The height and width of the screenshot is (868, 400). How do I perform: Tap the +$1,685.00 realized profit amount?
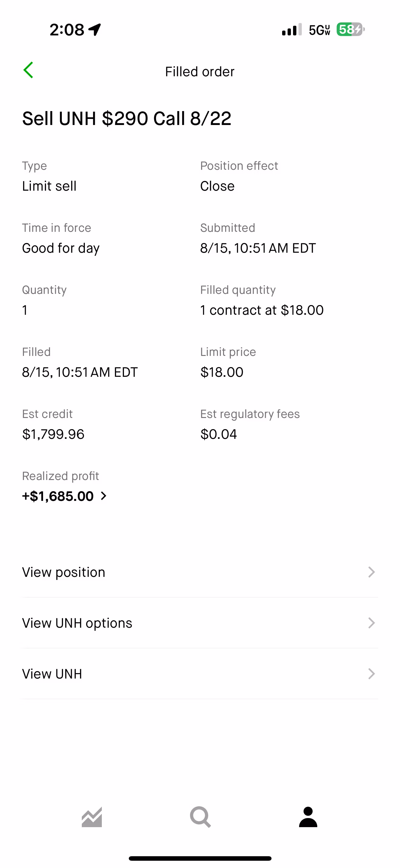(x=58, y=496)
